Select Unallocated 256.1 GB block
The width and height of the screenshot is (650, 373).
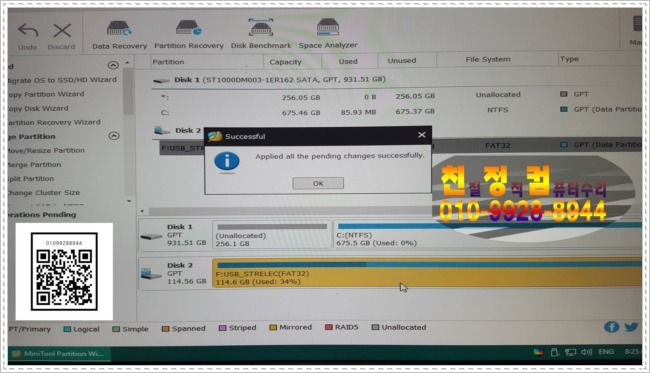click(x=272, y=235)
